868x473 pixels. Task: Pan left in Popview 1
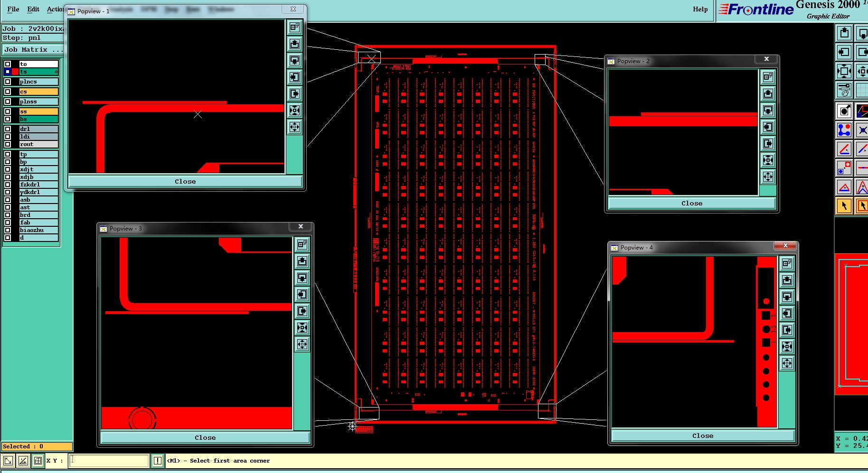[295, 77]
